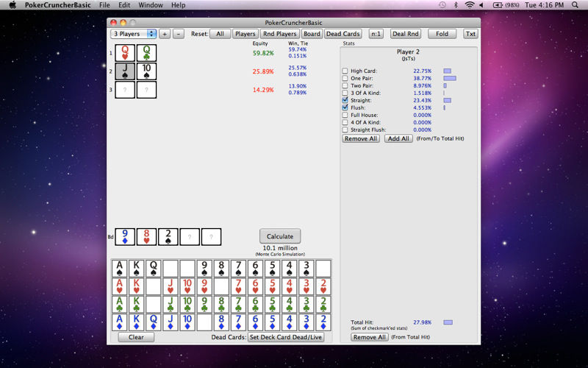This screenshot has width=588, height=368.
Task: Enable the 3 Of A Kind checkbox
Action: [x=345, y=93]
